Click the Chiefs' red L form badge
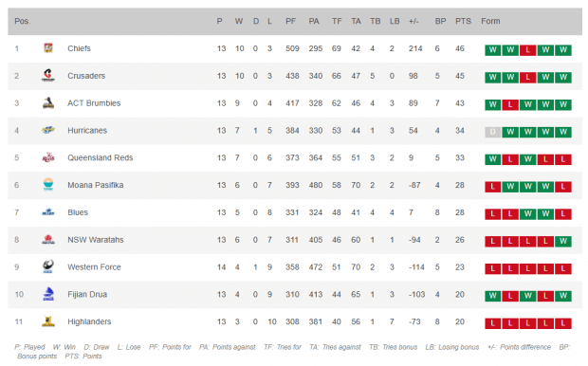The width and height of the screenshot is (588, 366). tap(527, 50)
